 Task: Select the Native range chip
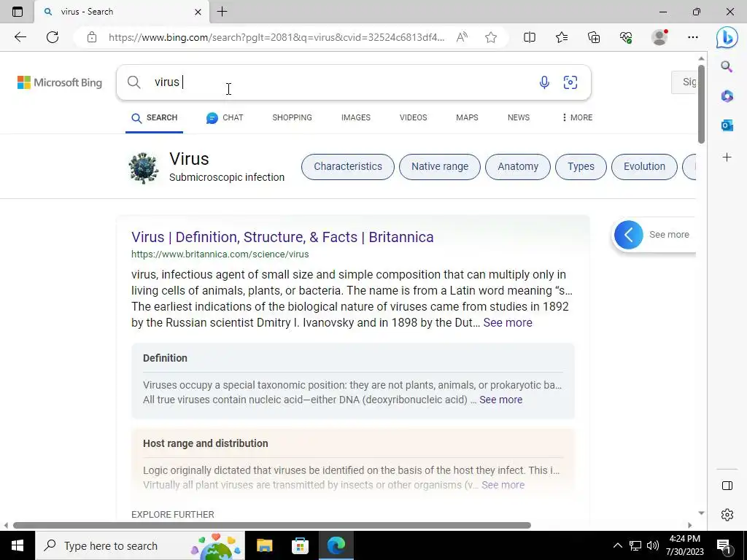coord(440,167)
